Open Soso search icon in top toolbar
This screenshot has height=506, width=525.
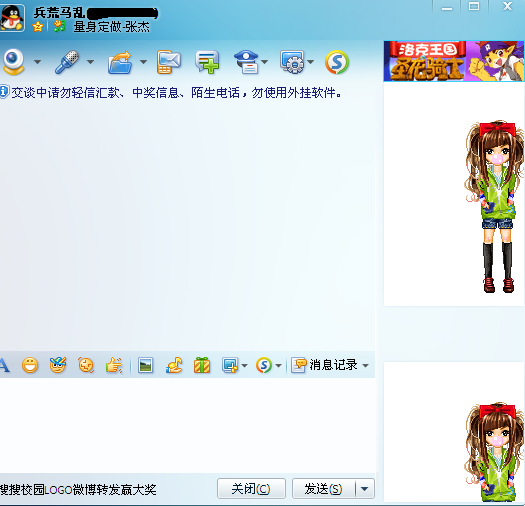[337, 62]
